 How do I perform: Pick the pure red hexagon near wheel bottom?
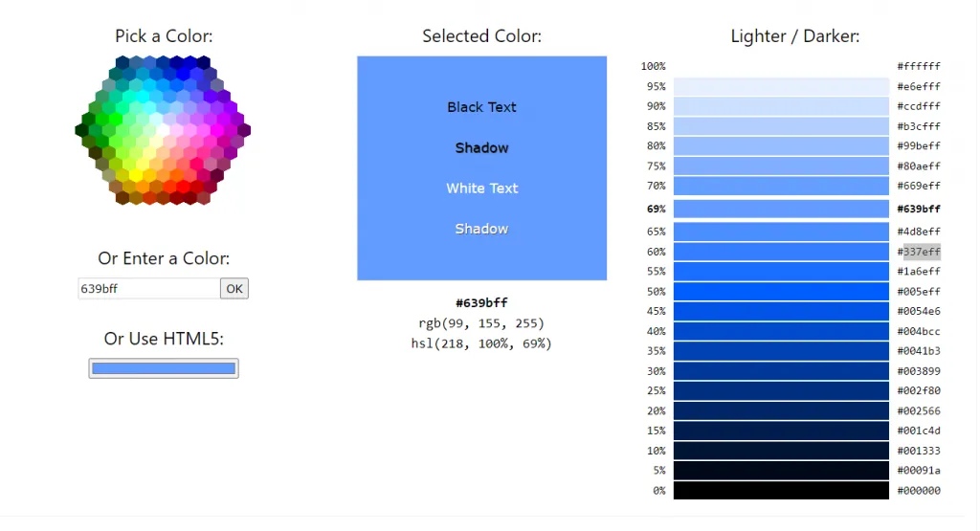click(x=183, y=187)
